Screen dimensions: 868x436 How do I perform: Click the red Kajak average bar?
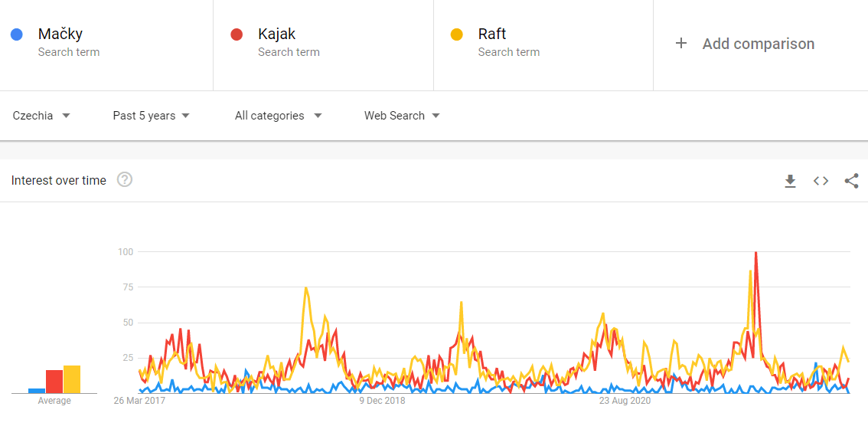coord(54,382)
